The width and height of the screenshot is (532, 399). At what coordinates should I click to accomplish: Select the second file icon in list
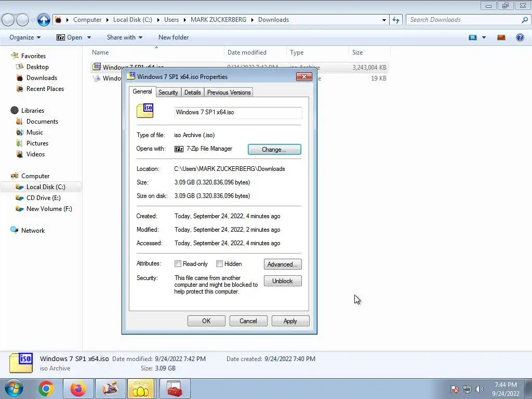pos(97,78)
